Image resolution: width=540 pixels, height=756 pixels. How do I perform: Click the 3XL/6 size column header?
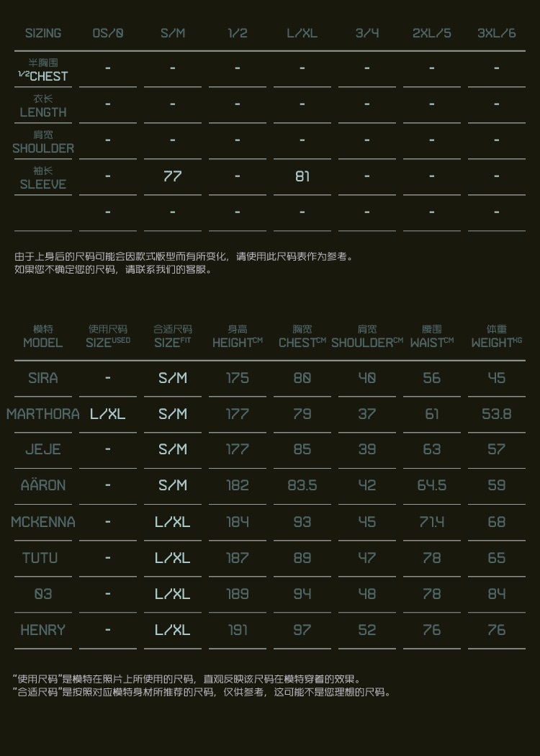click(496, 33)
